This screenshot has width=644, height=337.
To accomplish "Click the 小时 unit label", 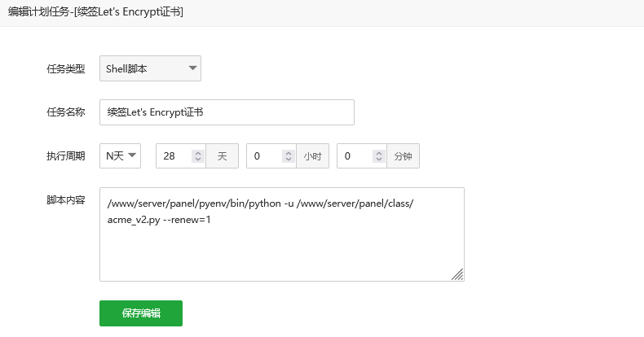I will tap(312, 155).
